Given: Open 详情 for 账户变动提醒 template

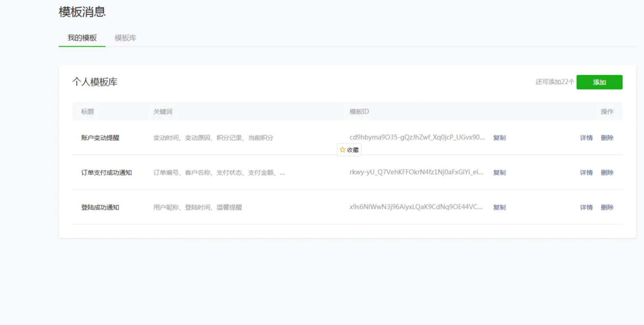Looking at the screenshot, I should (x=586, y=138).
